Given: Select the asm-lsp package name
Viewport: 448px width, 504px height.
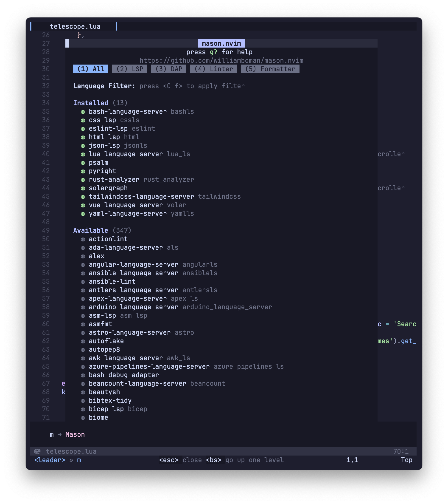Looking at the screenshot, I should click(x=102, y=315).
